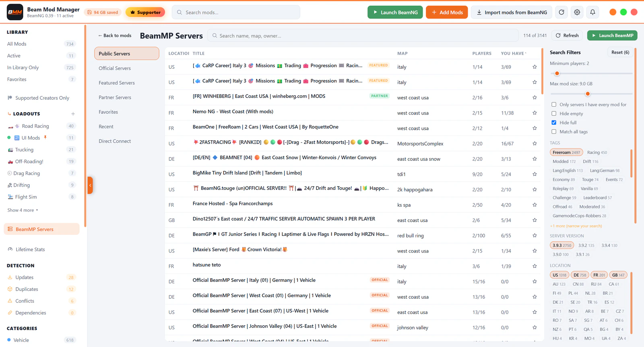Viewport: 644px width, 347px height.
Task: Favorite the Maxie's Server Ford Crown Victoria
Action: pos(535,251)
